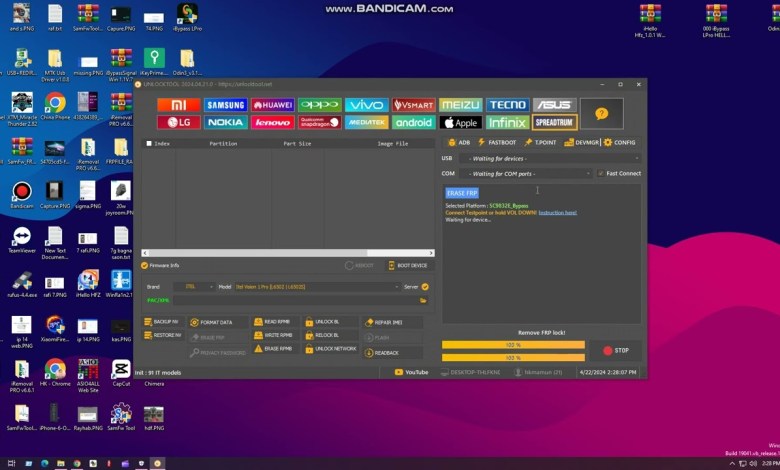Select the Spreadtrum platform tile
The width and height of the screenshot is (780, 470).
(x=555, y=122)
